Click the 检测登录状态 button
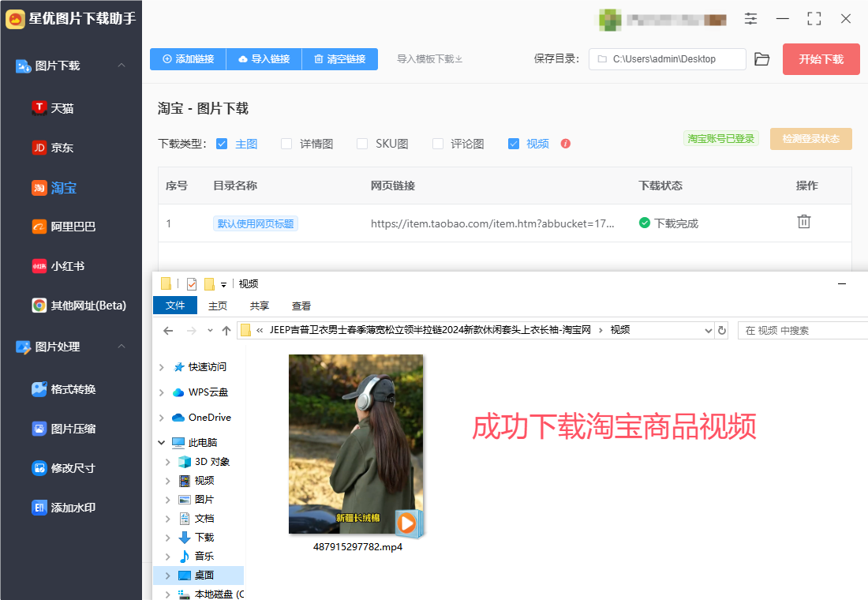Viewport: 868px width, 600px height. pyautogui.click(x=811, y=138)
